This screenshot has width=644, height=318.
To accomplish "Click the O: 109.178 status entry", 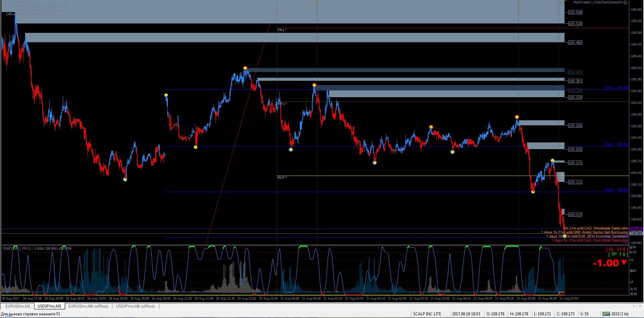I will [495, 314].
